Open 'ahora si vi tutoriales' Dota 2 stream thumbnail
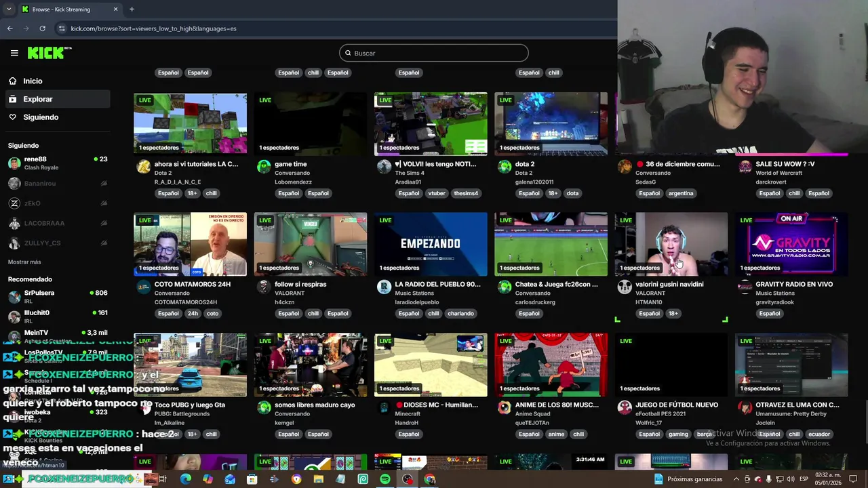This screenshot has width=868, height=488. 190,123
